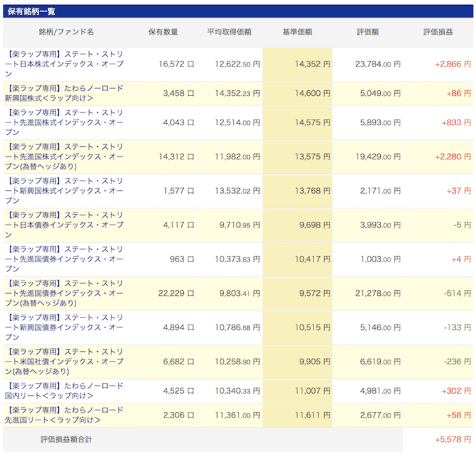476x456 pixels.
Task: Select the loss value -236 円
Action: pos(457,362)
